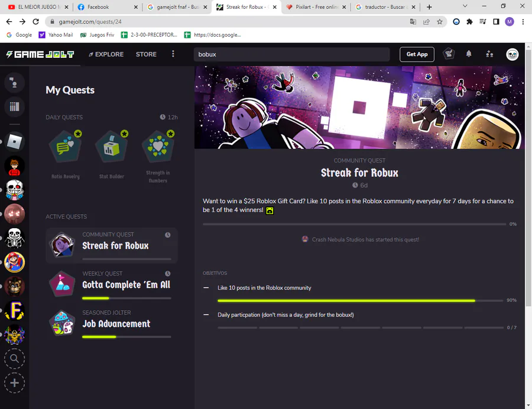
Task: Open the friends list icon
Action: coord(489,54)
